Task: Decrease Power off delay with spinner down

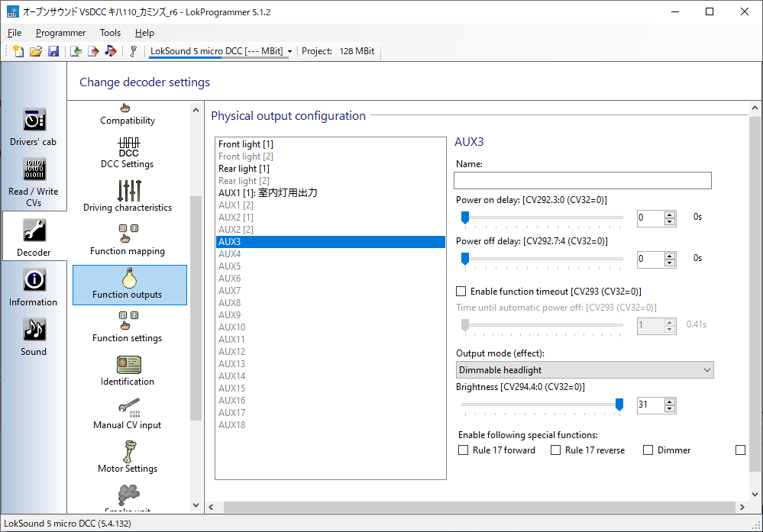Action: click(670, 263)
